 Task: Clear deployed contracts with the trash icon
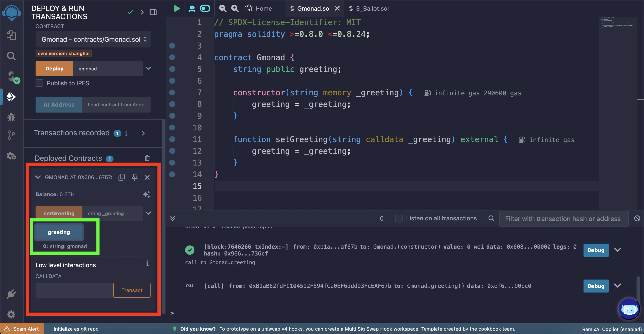[147, 158]
